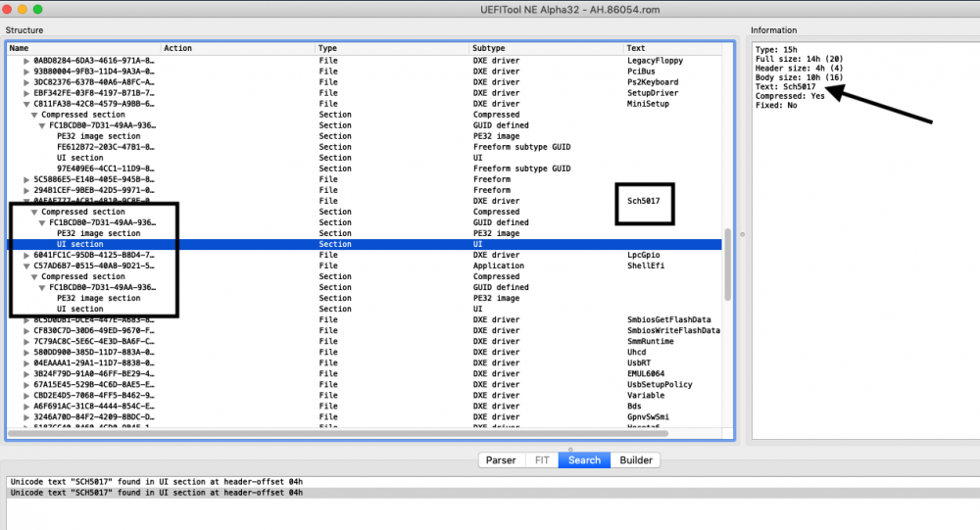Click the vertical scrollbar of Structure tree
The height and width of the screenshot is (530, 980).
point(727,265)
